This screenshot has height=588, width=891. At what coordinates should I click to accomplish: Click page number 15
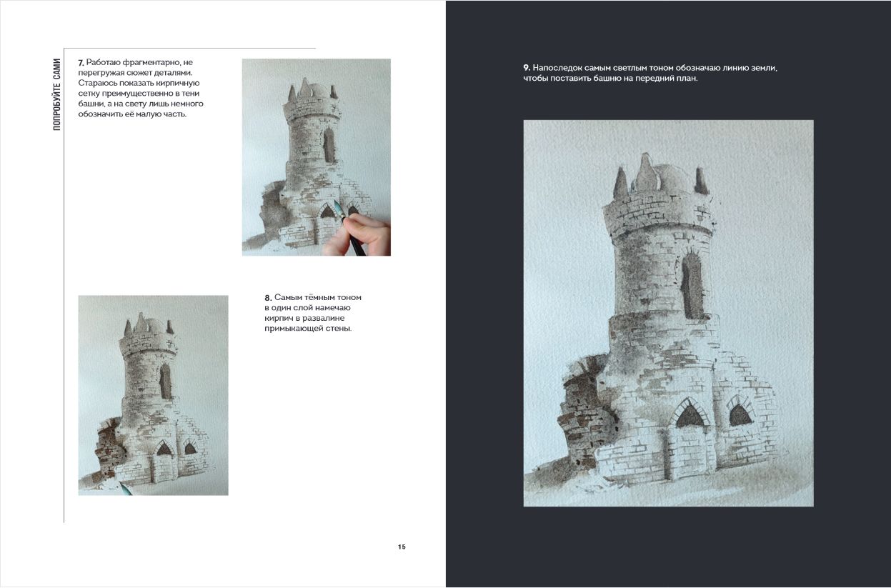pos(402,547)
